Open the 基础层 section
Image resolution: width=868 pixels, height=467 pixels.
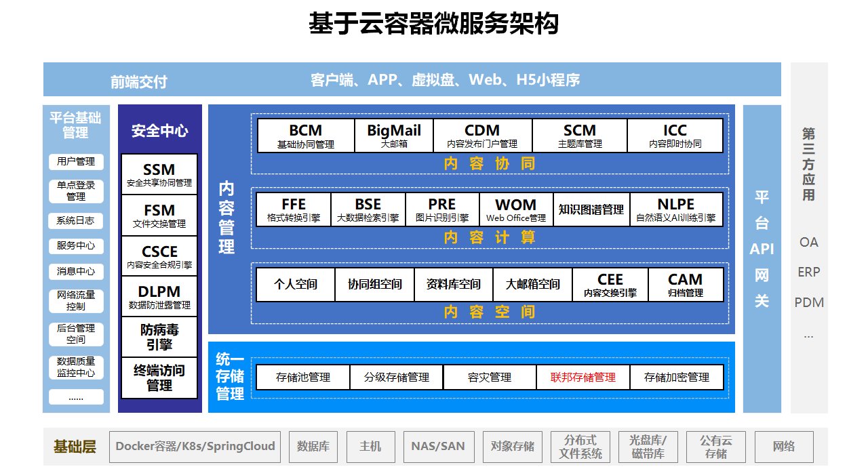(x=73, y=447)
